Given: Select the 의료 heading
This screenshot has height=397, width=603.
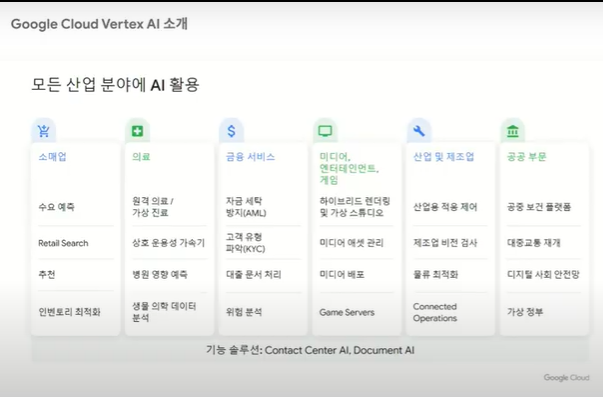Looking at the screenshot, I should click(141, 157).
